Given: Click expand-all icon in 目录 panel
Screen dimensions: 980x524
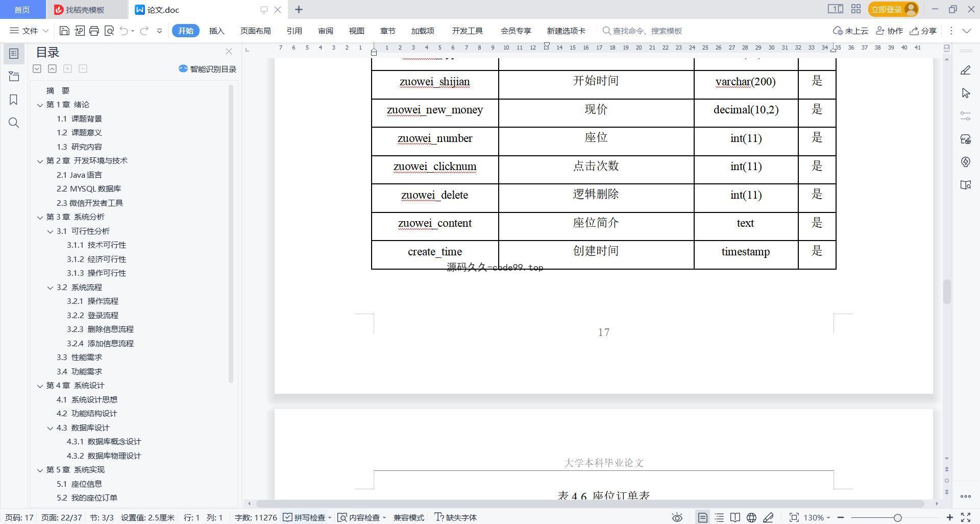Looking at the screenshot, I should [37, 68].
